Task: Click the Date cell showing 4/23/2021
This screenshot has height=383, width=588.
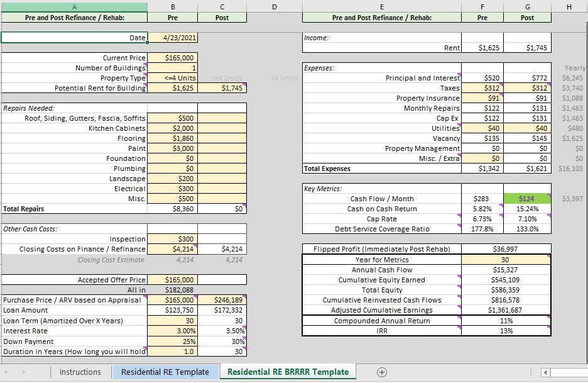Action: [x=173, y=38]
